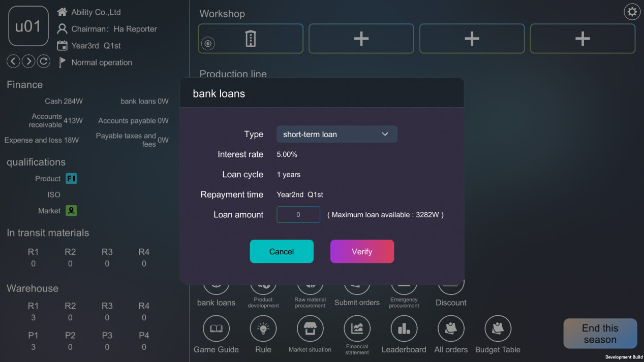Screen dimensions: 644x362
Task: Go to next with right arrow
Action: 28,61
